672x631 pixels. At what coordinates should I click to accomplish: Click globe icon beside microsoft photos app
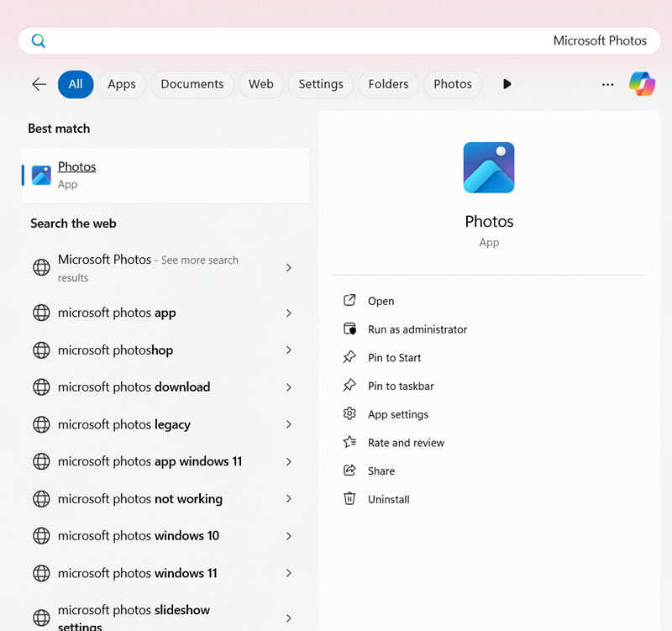tap(41, 313)
